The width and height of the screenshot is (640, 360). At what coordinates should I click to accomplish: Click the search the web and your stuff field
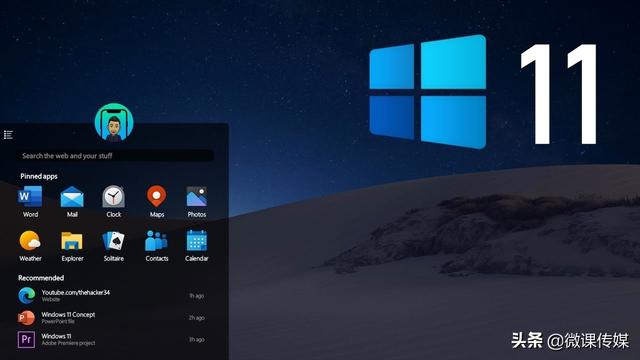(115, 156)
